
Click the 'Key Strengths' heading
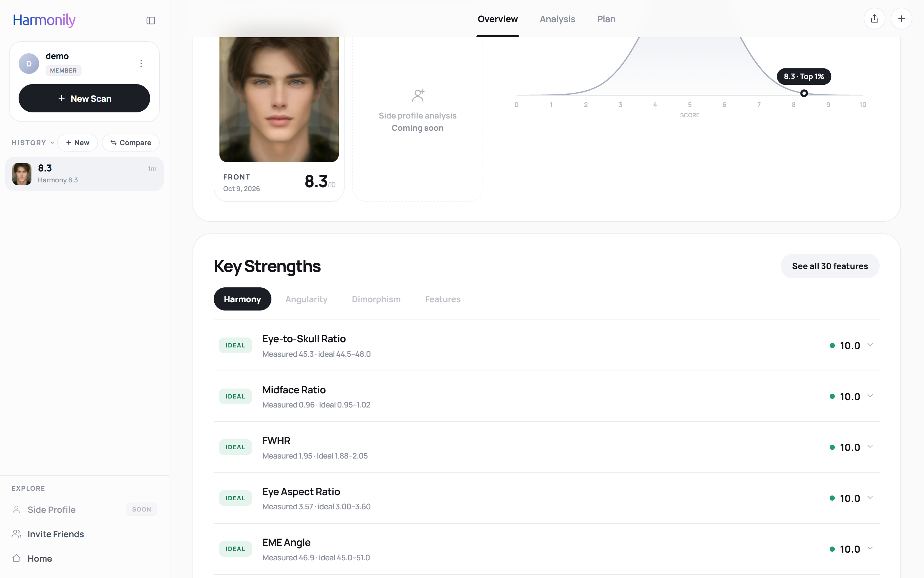[267, 266]
